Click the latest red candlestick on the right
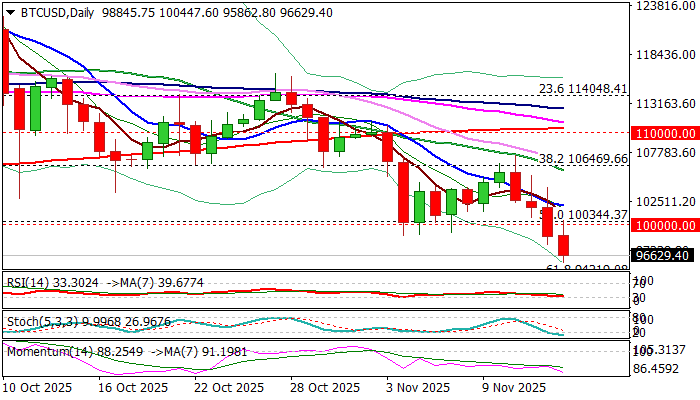 [564, 246]
